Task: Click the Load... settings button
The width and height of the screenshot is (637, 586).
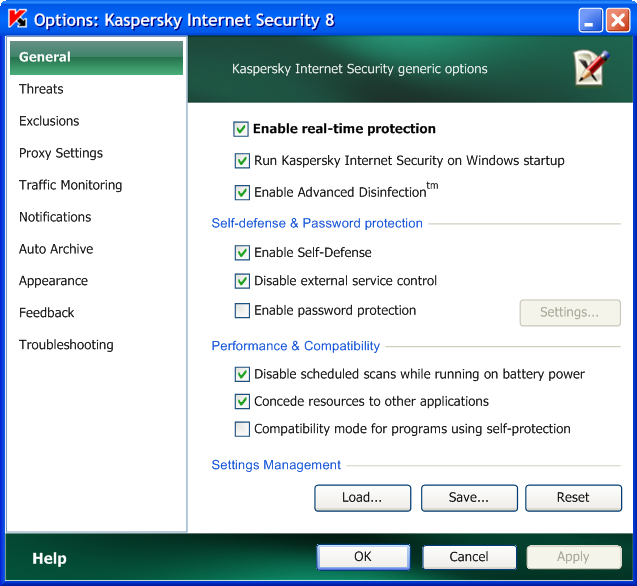Action: 362,497
